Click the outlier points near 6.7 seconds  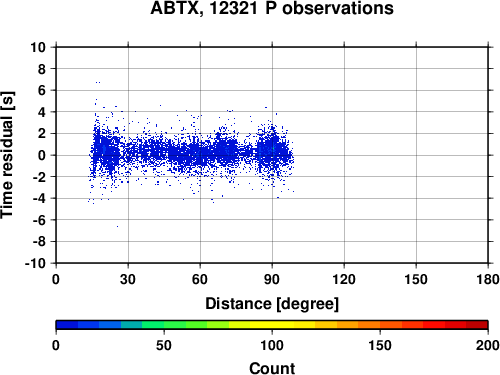98,82
